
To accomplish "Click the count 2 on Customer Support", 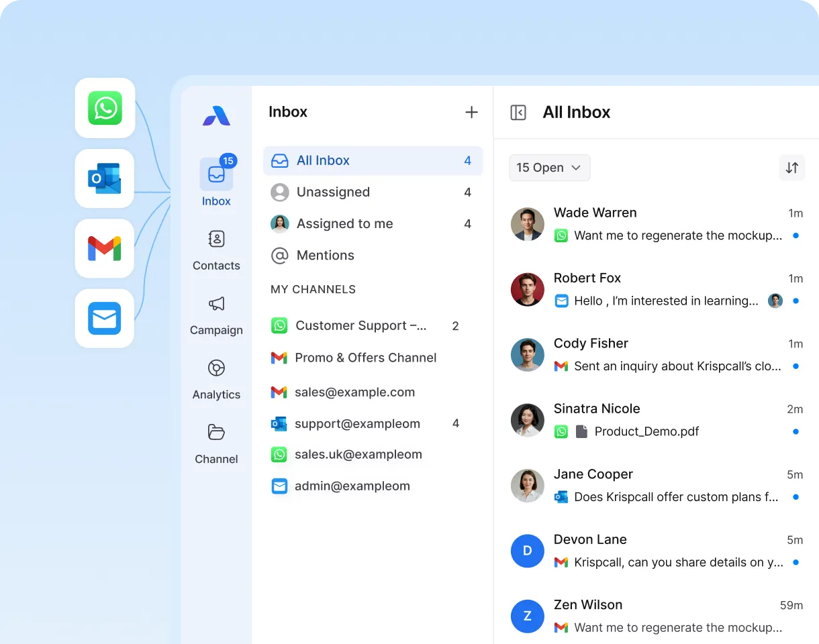I will click(x=455, y=326).
